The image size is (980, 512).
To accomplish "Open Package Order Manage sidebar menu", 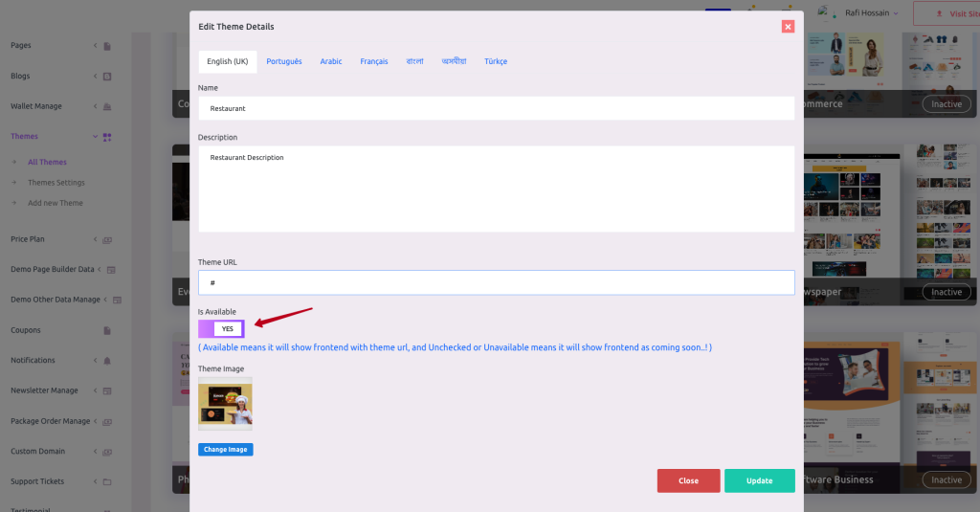I will pos(50,421).
